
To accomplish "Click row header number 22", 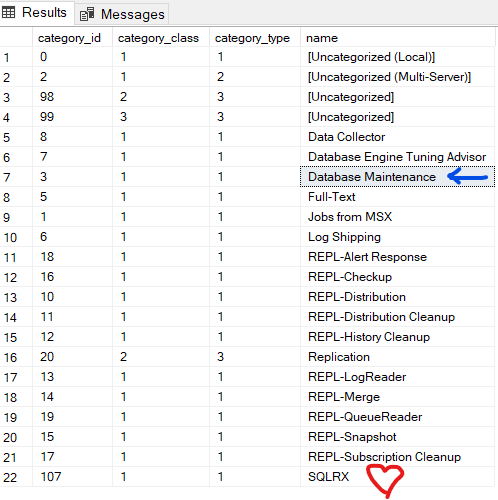I will point(16,477).
